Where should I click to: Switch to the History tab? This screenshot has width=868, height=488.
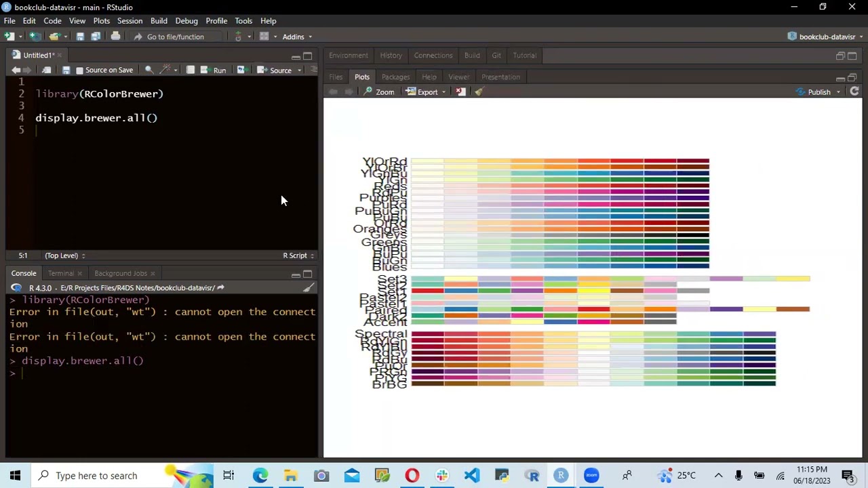click(391, 56)
